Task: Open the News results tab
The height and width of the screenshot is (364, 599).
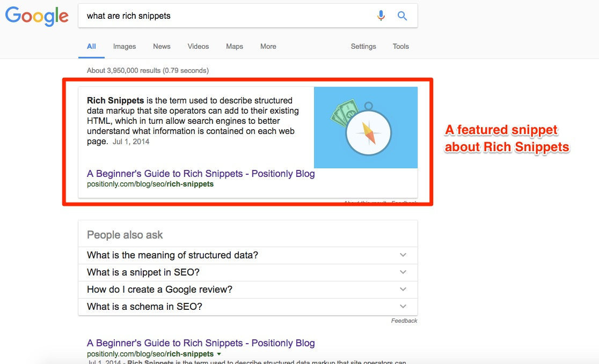Action: tap(162, 47)
